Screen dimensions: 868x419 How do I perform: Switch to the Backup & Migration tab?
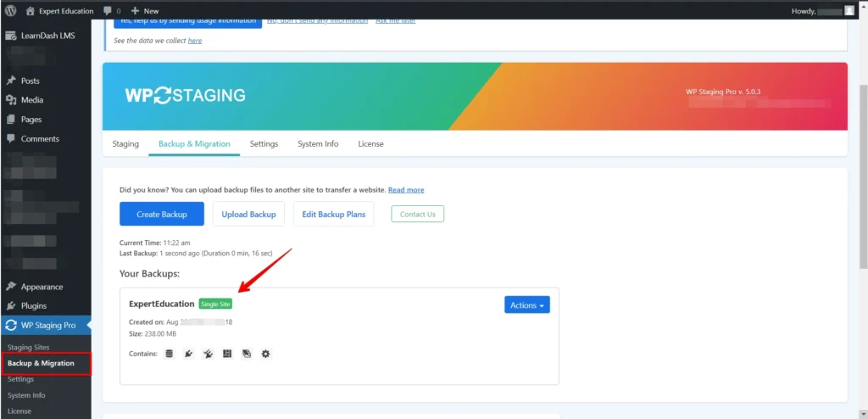pos(194,143)
